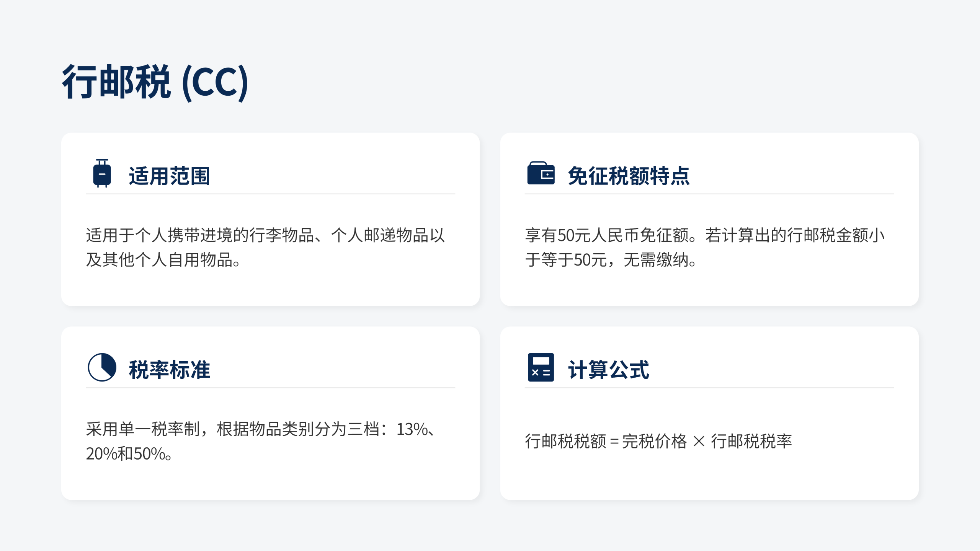The image size is (980, 551).
Task: Click the formula 行邮税税额 = 完税价格 × 行邮税税率
Action: click(x=658, y=441)
